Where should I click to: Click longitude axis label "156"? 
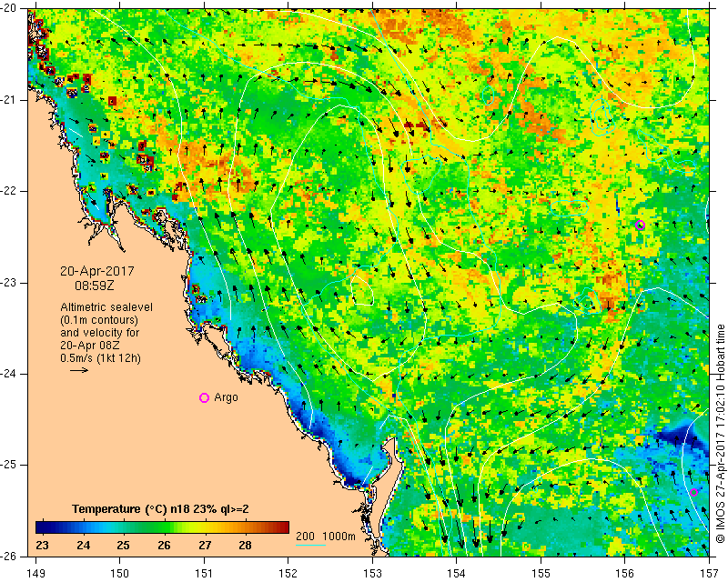(x=625, y=574)
